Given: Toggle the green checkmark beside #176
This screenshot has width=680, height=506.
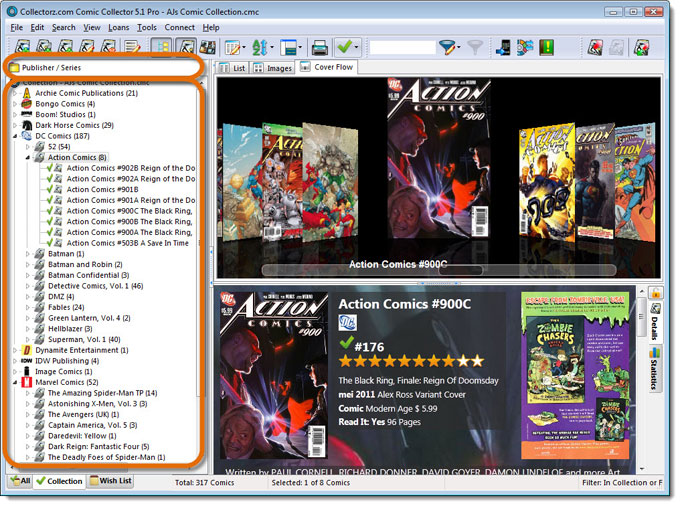Looking at the screenshot, I should coord(346,341).
